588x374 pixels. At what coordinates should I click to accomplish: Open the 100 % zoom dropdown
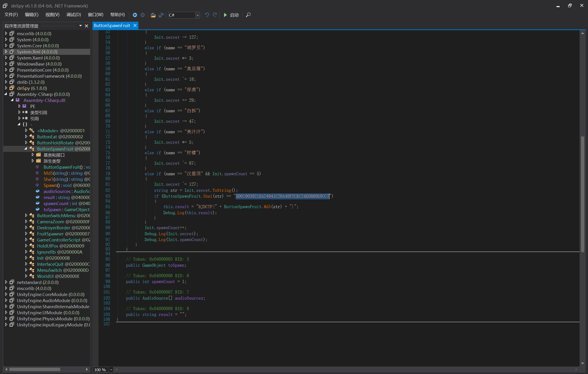[x=111, y=369]
